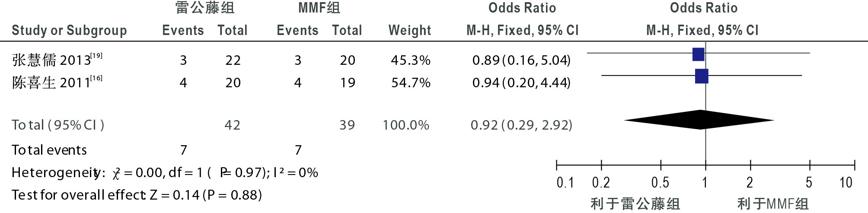Select the 陈喜生 2011 study label
Image resolution: width=868 pixels, height=213 pixels.
(x=57, y=82)
